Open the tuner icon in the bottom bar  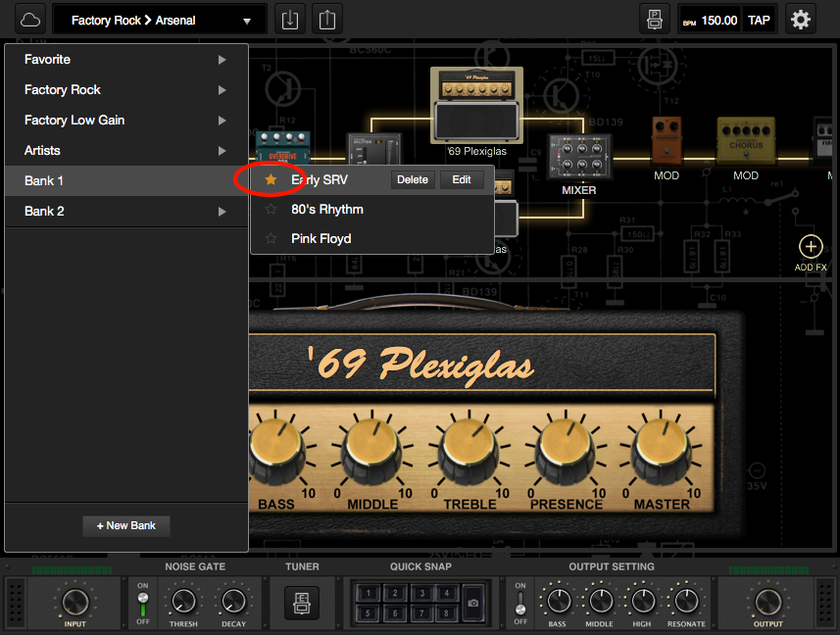pyautogui.click(x=302, y=603)
